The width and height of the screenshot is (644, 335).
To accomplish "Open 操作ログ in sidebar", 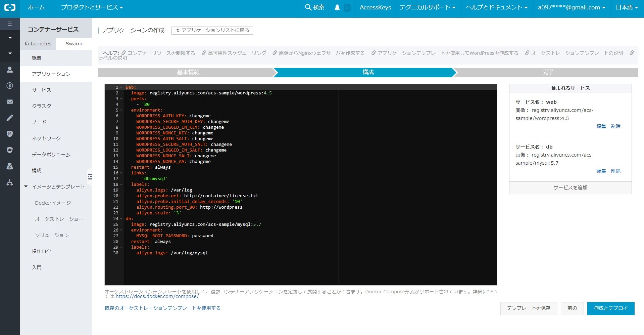I will (x=56, y=251).
